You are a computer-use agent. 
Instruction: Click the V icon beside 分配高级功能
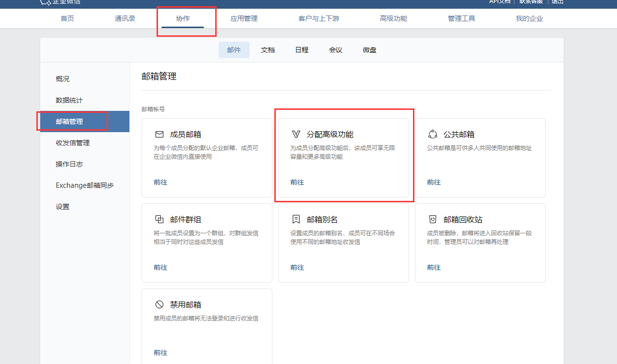[296, 134]
